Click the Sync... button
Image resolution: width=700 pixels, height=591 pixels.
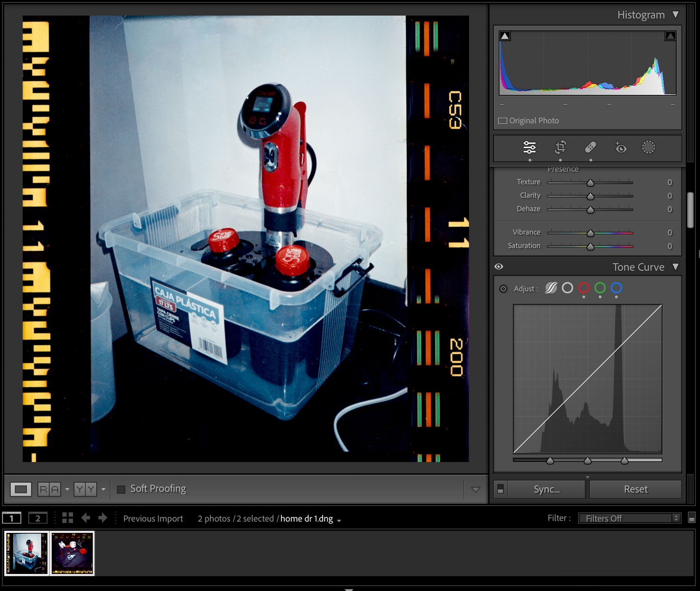[x=546, y=489]
